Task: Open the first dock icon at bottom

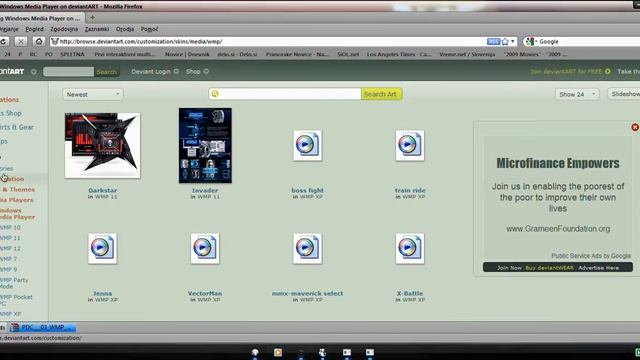Action: click(x=255, y=352)
